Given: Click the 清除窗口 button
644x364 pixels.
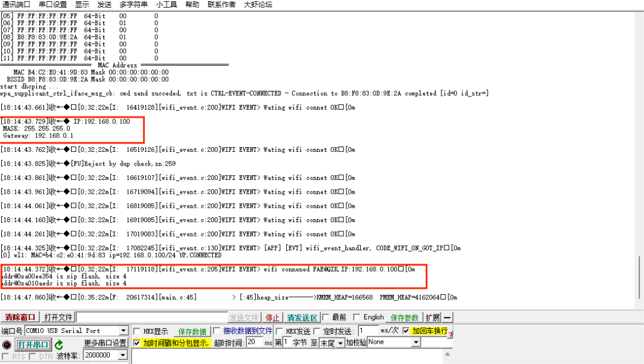Looking at the screenshot, I should (x=20, y=317).
